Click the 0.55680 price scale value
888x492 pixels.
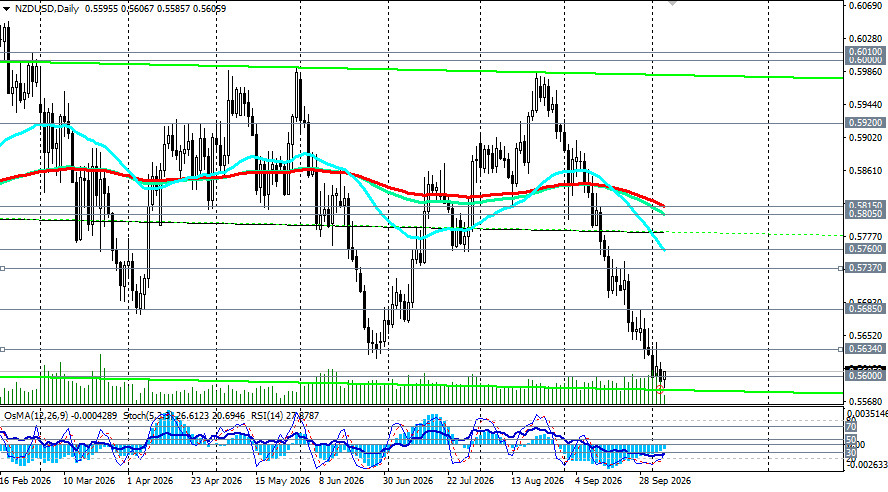pos(865,401)
